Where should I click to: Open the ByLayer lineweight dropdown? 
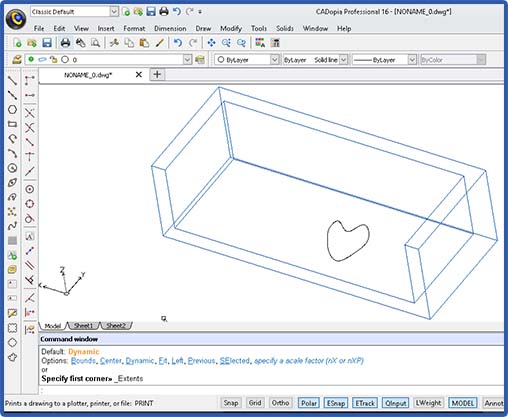(x=412, y=60)
